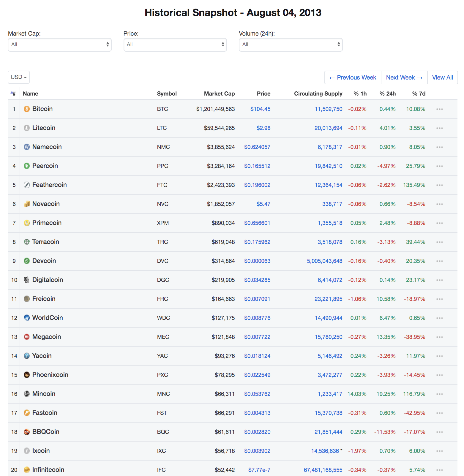The width and height of the screenshot is (464, 476).
Task: Click the Infinitecoin logo icon
Action: pos(27,470)
